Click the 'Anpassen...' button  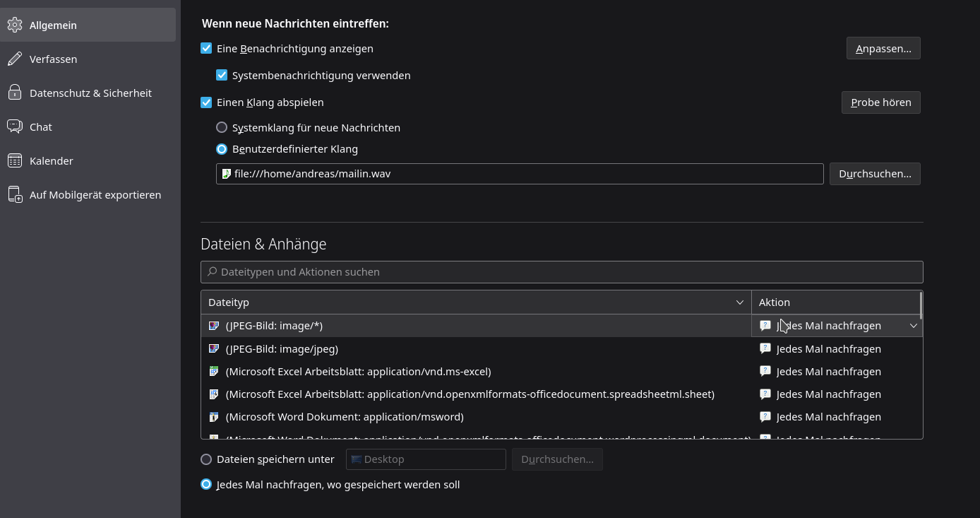pos(883,48)
